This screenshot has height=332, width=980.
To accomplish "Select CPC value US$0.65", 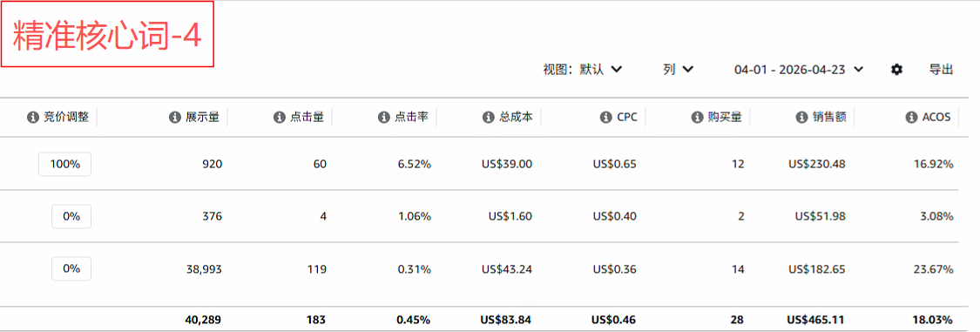I will coord(615,165).
